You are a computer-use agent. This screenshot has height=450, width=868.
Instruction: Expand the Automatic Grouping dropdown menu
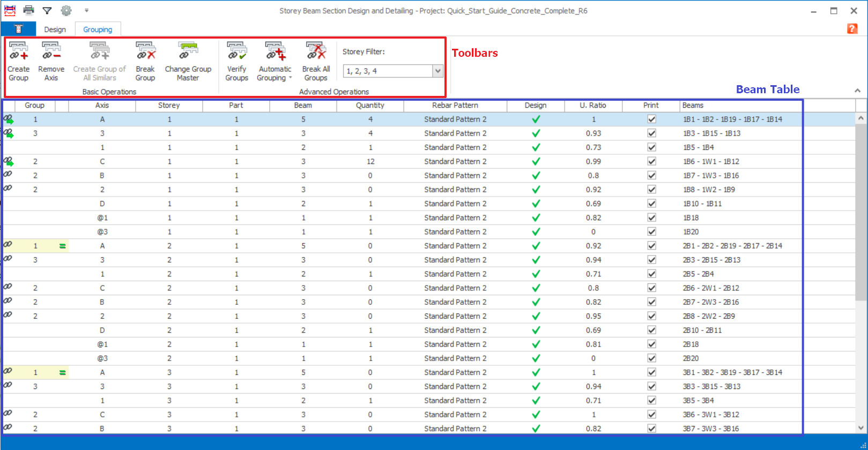click(x=290, y=78)
